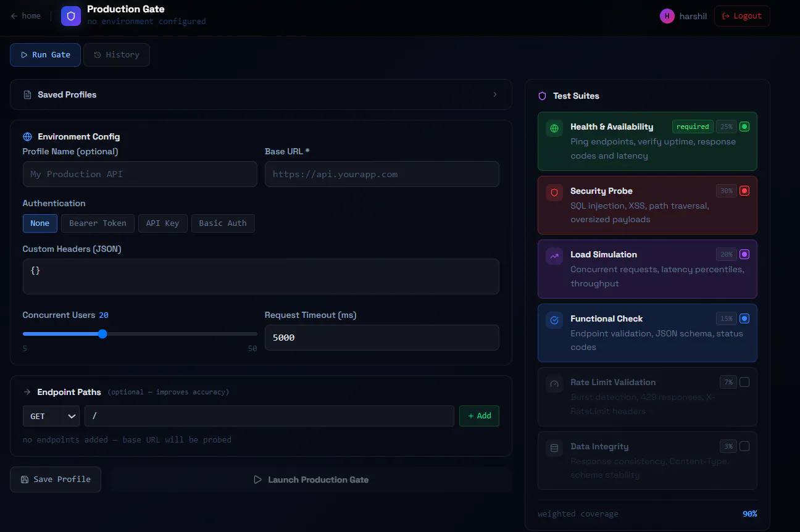Click the Security Probe shield icon

tap(554, 193)
